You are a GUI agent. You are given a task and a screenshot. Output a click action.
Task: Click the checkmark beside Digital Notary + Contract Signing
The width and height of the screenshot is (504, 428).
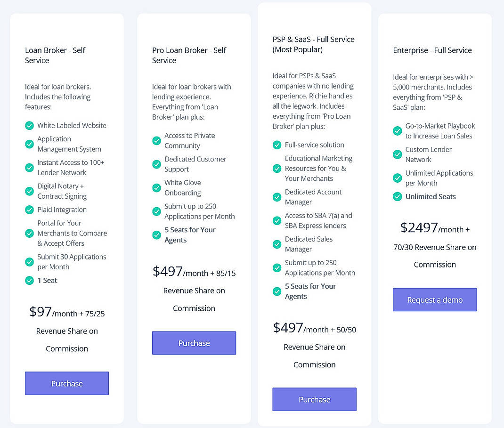click(29, 191)
